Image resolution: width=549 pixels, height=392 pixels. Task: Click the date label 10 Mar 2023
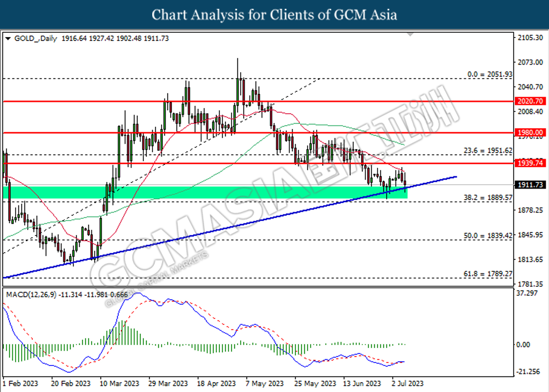pyautogui.click(x=119, y=383)
